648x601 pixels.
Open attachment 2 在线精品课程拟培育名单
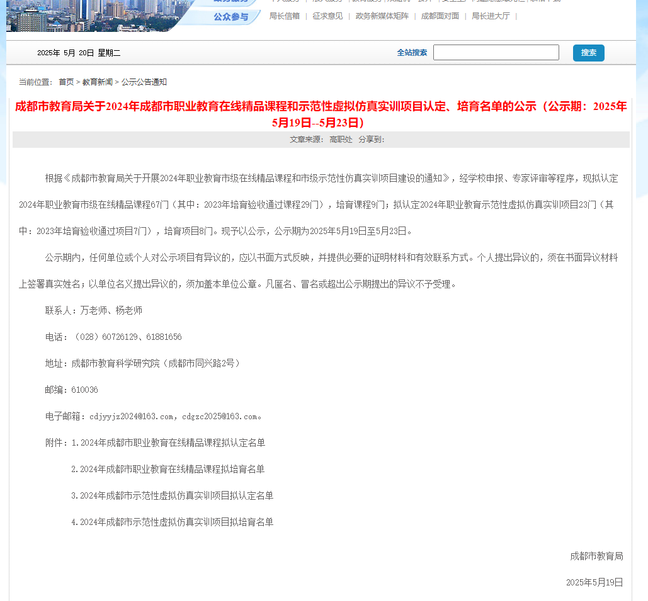[x=168, y=469]
